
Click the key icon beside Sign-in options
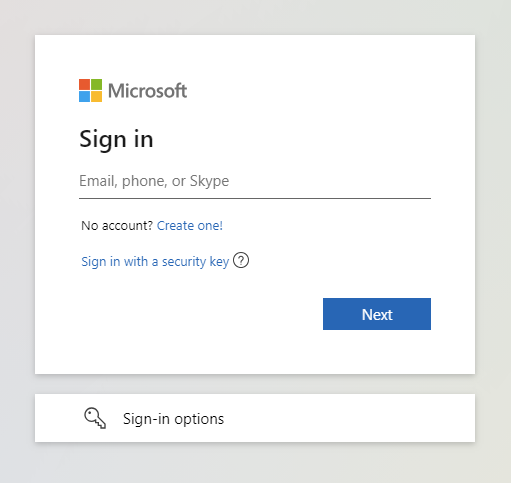[95, 418]
